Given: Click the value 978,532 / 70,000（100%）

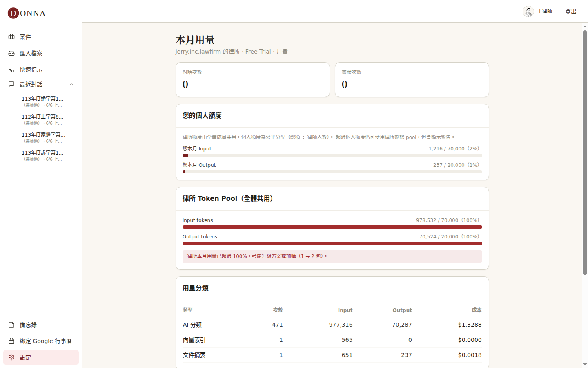Looking at the screenshot, I should (x=449, y=220).
